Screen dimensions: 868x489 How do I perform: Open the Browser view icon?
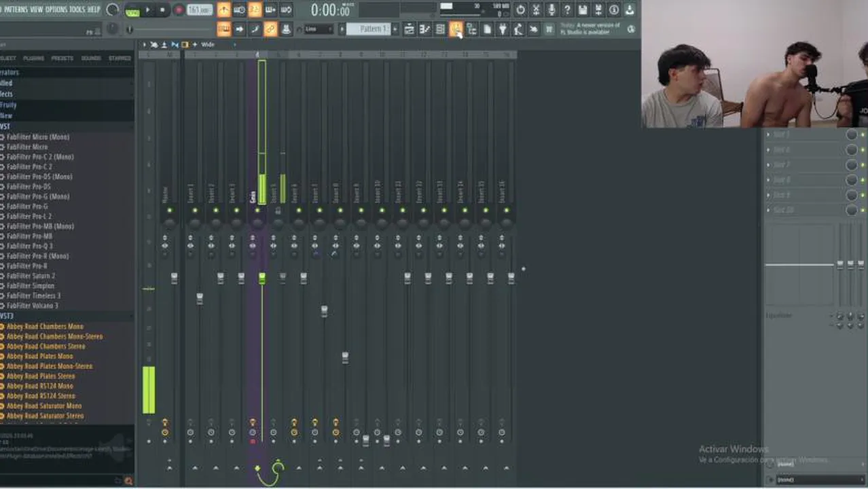point(471,29)
